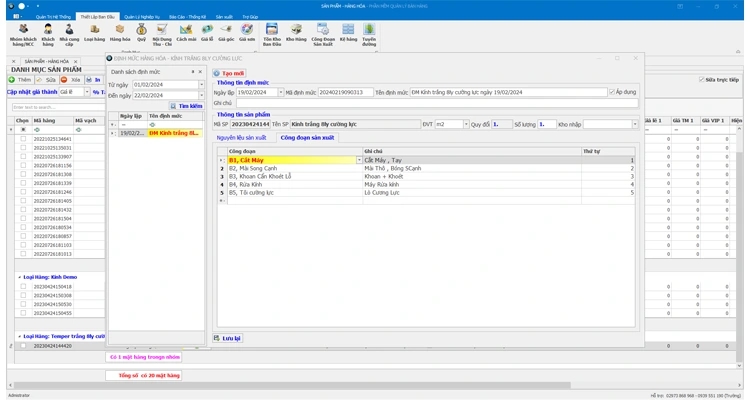Open the Tuyến đường icon
The height and width of the screenshot is (400, 750).
tap(370, 31)
